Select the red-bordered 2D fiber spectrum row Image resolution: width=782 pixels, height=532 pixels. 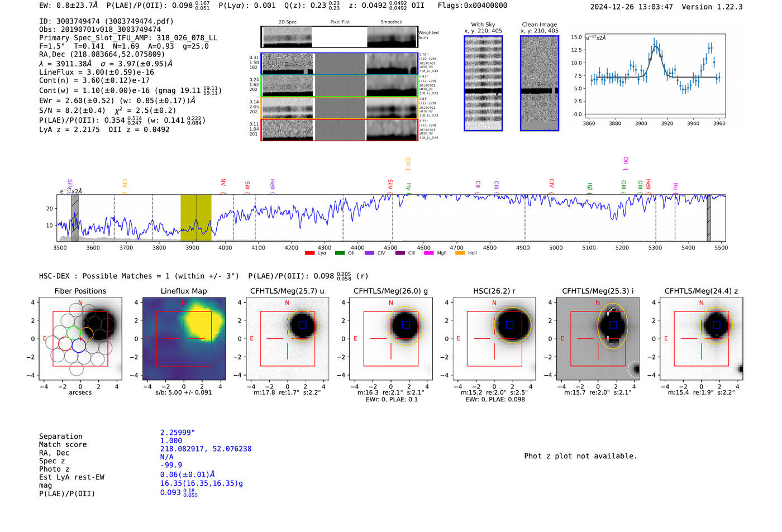(340, 130)
